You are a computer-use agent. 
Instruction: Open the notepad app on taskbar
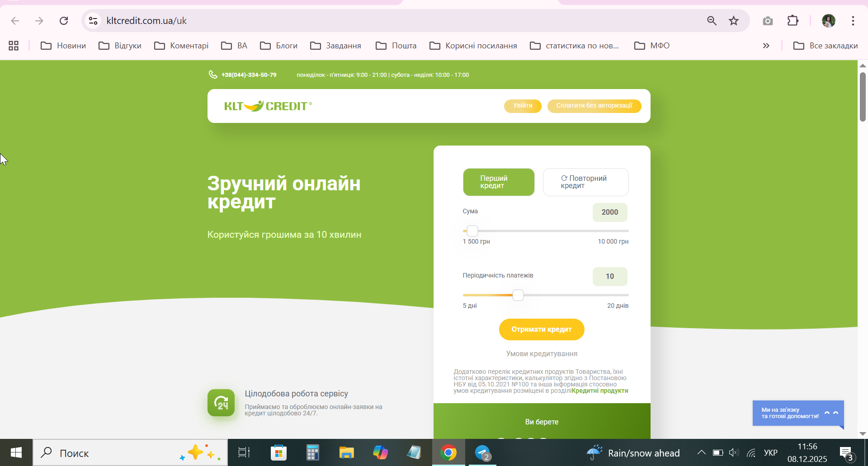(414, 452)
